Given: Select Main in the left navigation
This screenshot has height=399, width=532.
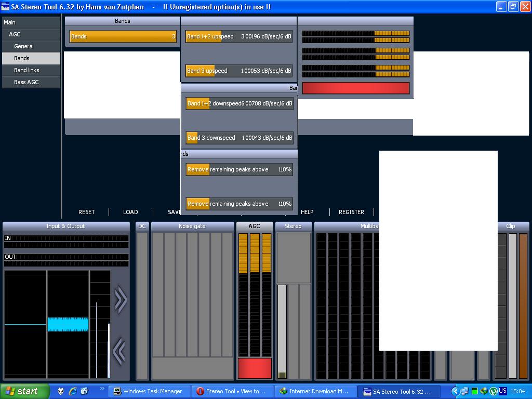Looking at the screenshot, I should [31, 22].
